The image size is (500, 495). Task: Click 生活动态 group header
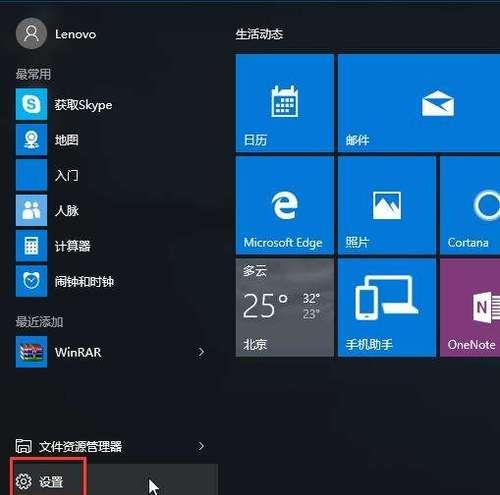[259, 34]
